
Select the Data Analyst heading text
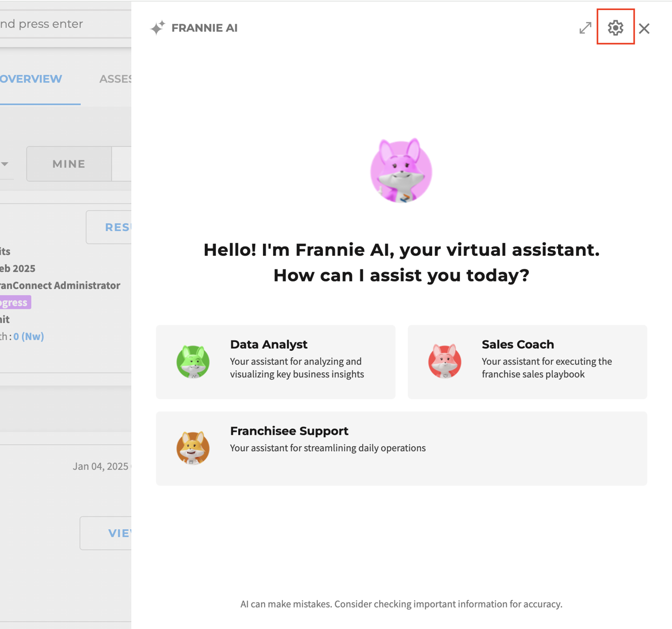(268, 344)
